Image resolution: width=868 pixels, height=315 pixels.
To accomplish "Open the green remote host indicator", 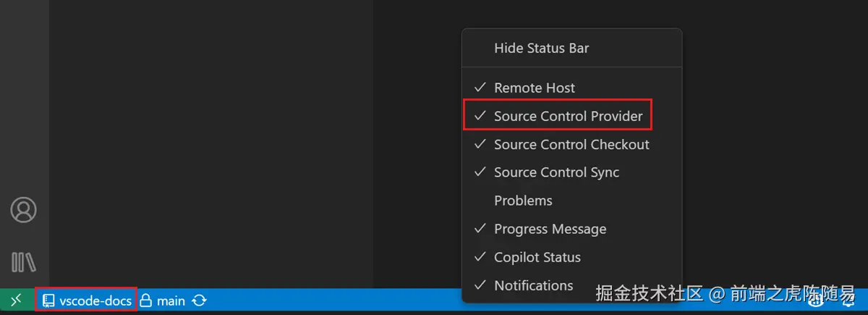I will (16, 300).
